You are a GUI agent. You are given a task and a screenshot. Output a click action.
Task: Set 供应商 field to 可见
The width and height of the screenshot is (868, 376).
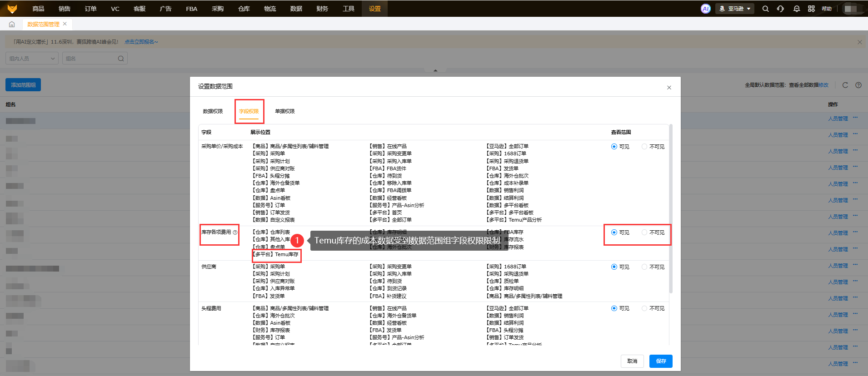click(x=614, y=267)
